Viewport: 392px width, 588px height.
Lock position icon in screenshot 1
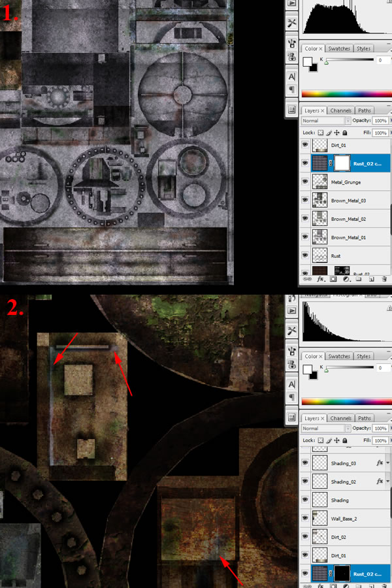(x=336, y=133)
